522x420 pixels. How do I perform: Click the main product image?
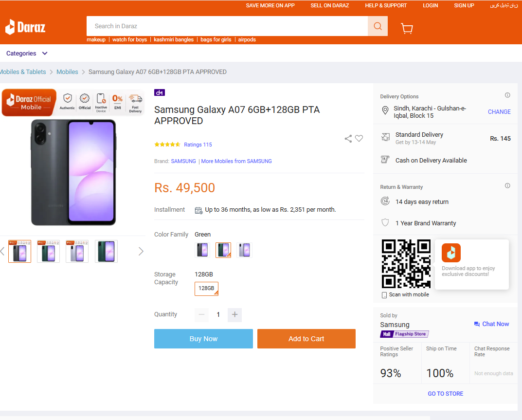pos(73,173)
